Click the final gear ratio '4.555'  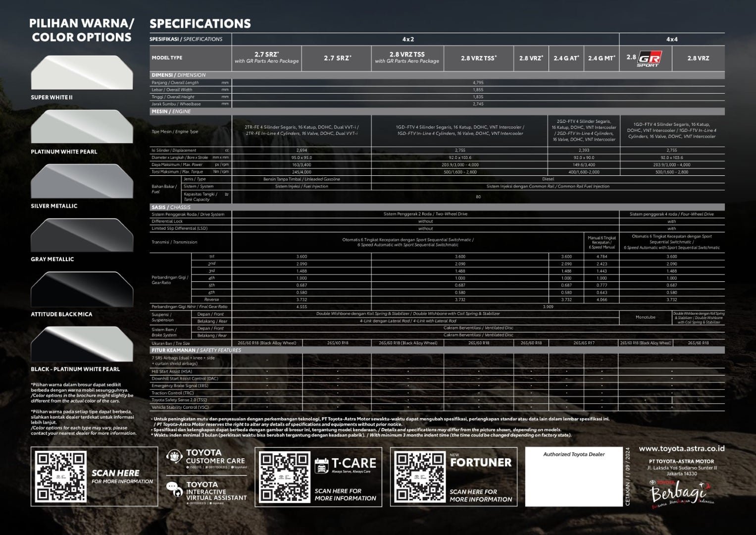[x=302, y=307]
